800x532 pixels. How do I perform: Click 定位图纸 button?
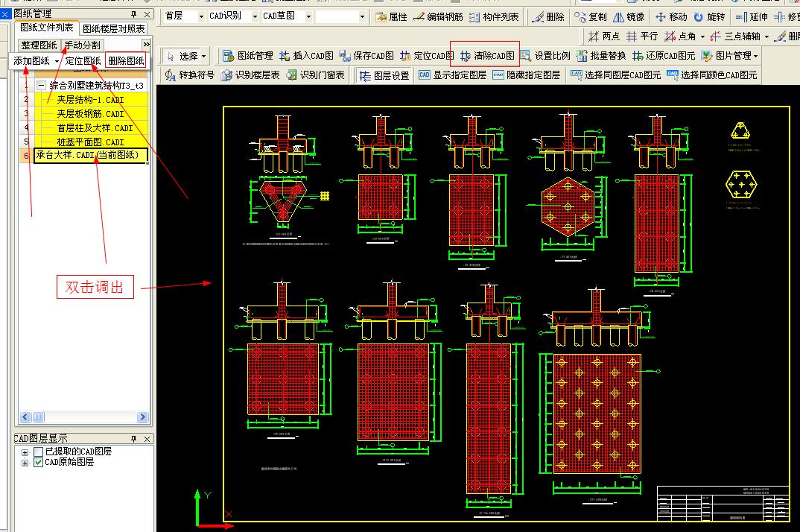83,61
